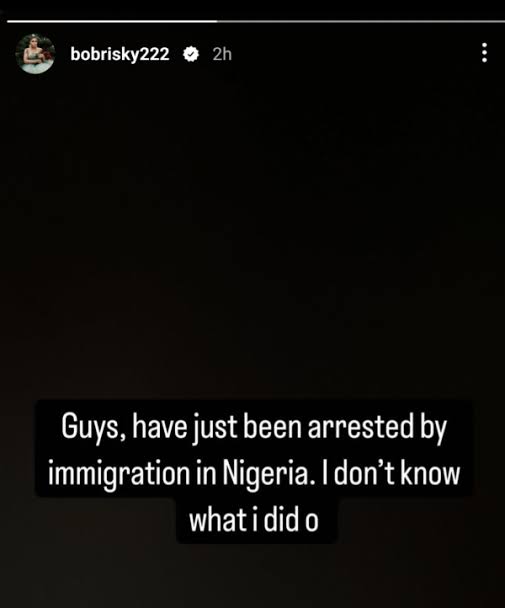Click the unfilled part of story progress bar
The image size is (505, 608).
[x=361, y=21]
